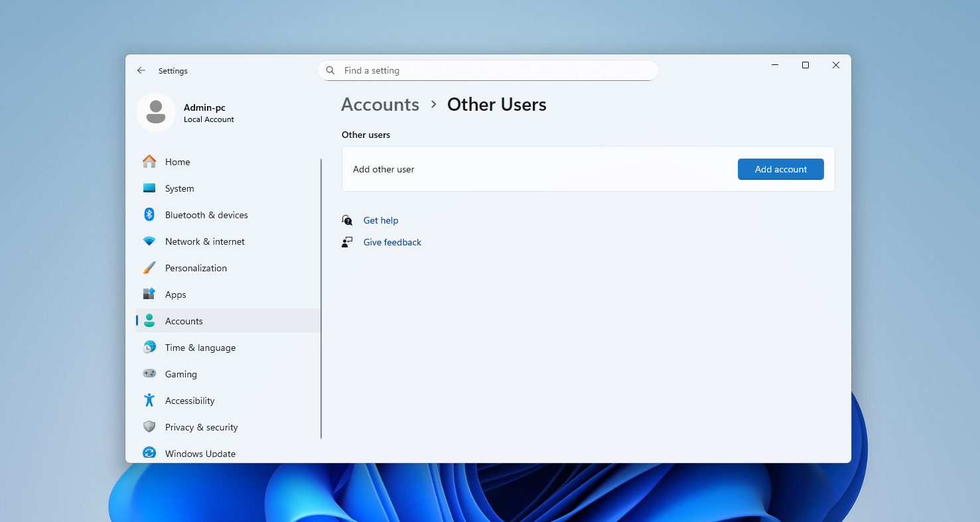Click the sidebar vertical scrollbar
This screenshot has width=980, height=522.
click(321, 298)
